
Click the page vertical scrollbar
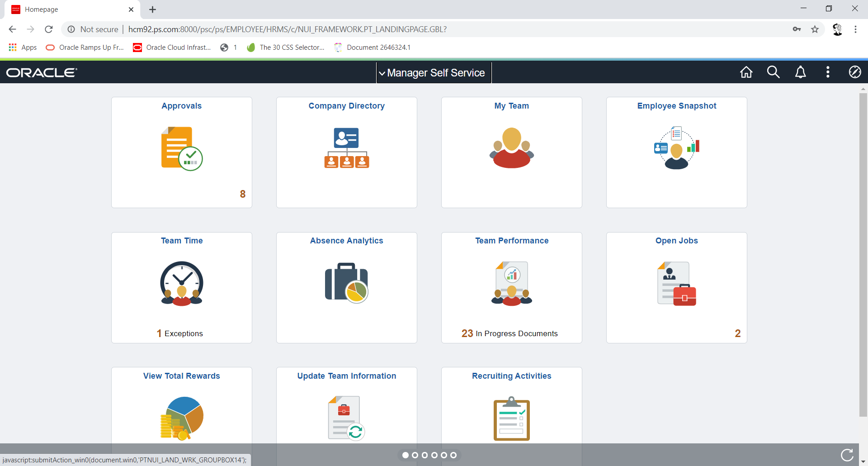coord(863,253)
